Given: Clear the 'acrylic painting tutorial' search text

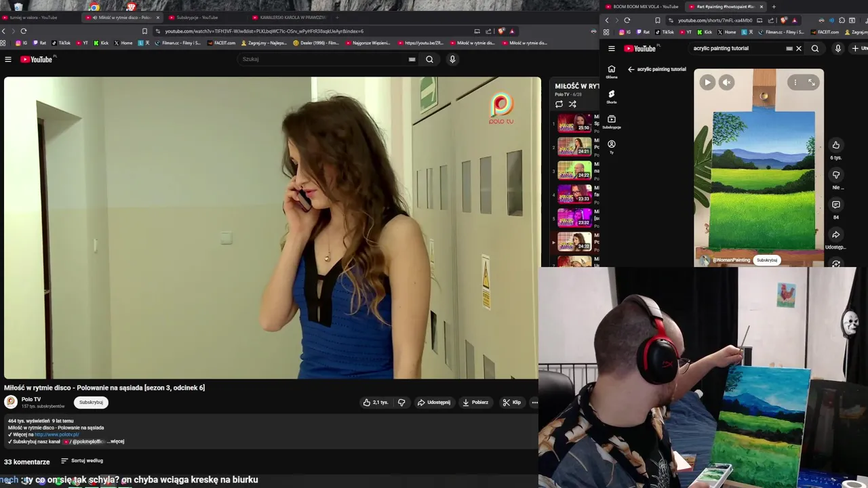Looking at the screenshot, I should pos(799,49).
